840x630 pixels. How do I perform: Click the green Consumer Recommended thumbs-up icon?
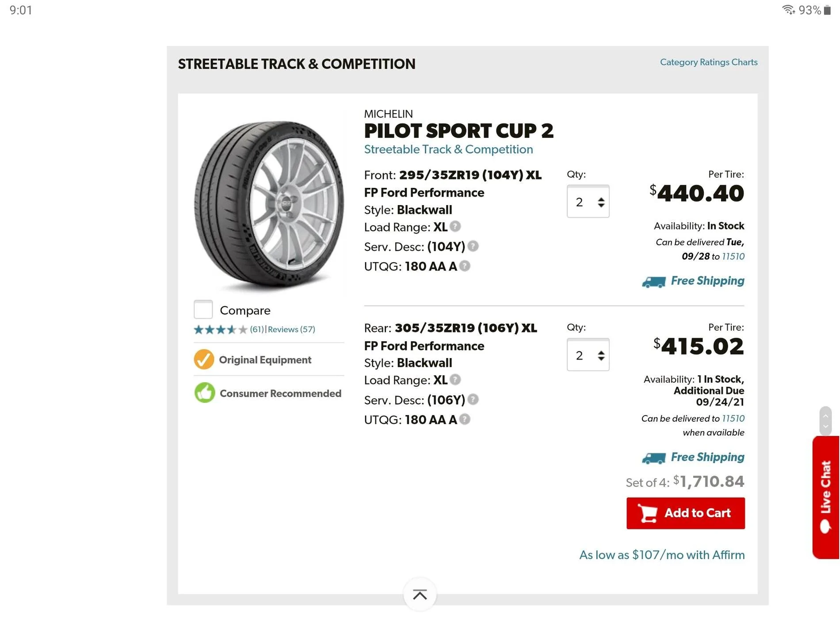point(205,393)
